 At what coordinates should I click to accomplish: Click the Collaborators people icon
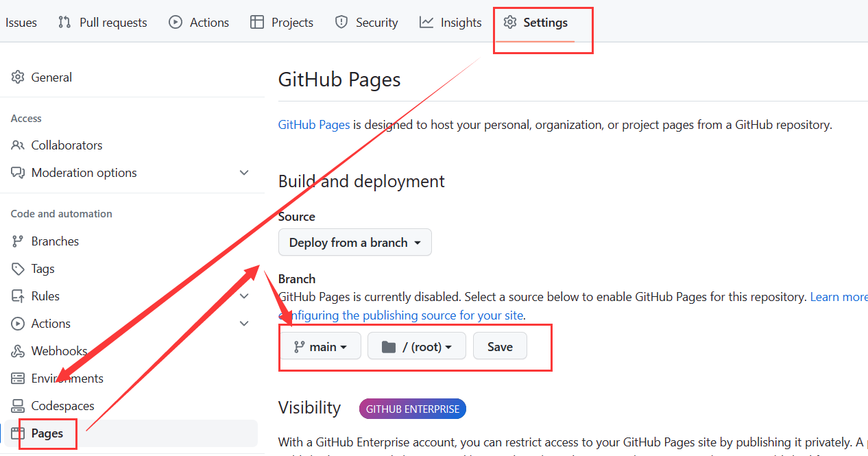pos(18,145)
